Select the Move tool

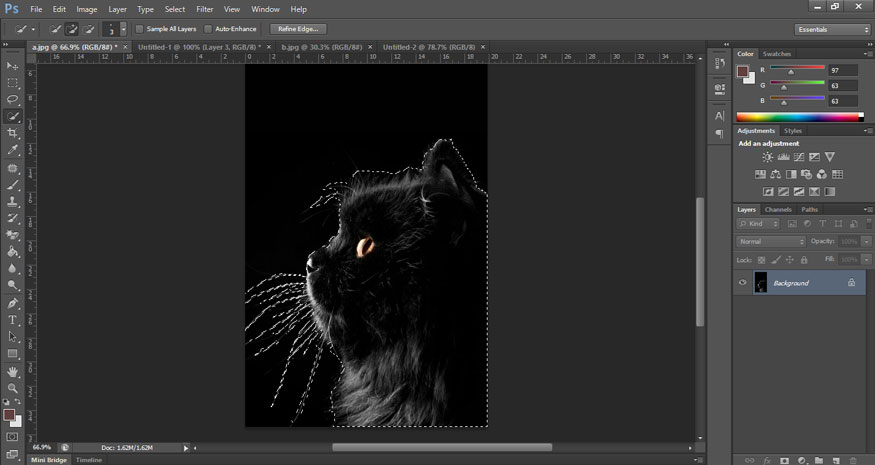tap(12, 66)
